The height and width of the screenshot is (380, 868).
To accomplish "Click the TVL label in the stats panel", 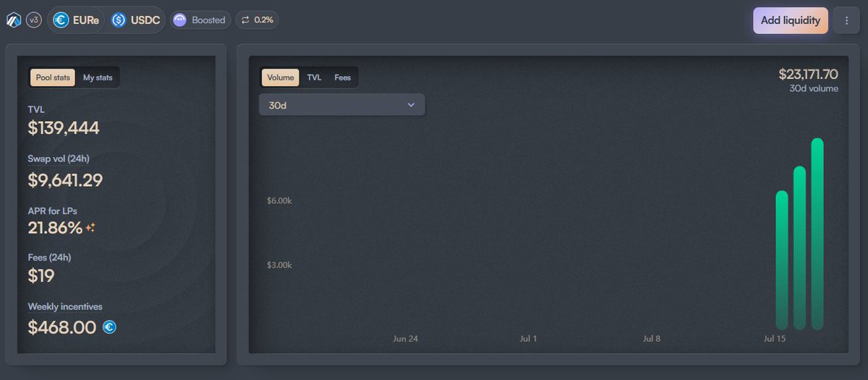I will pos(36,109).
